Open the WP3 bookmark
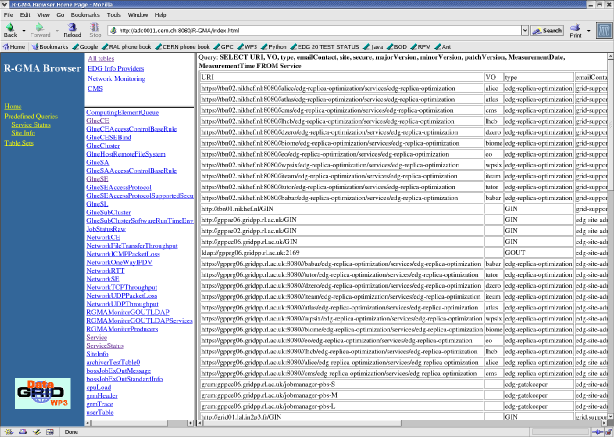 point(247,47)
